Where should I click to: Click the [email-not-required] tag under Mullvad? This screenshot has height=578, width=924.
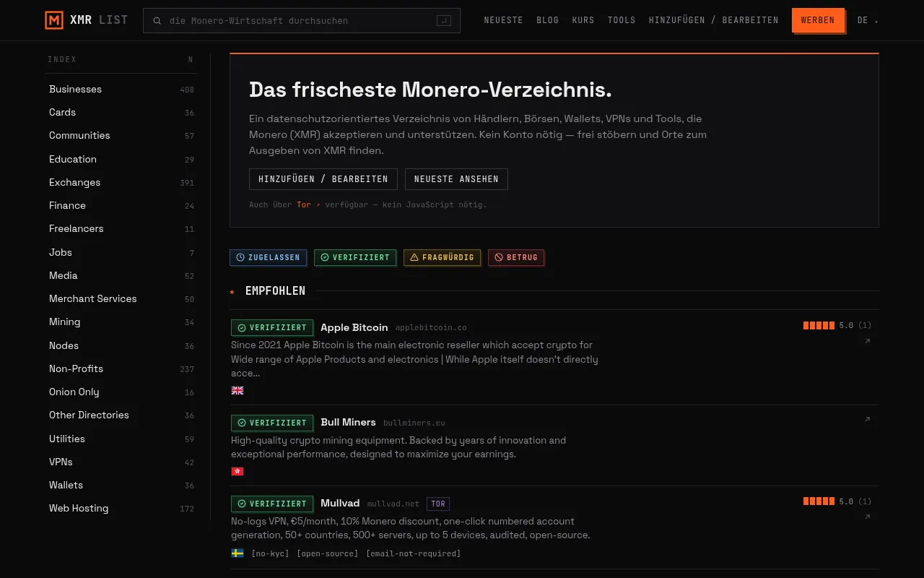413,553
